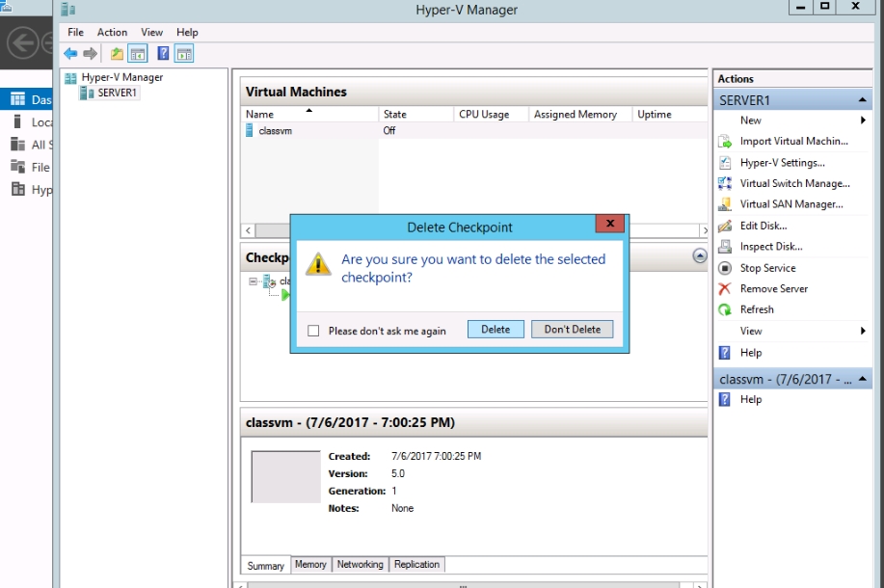This screenshot has height=588, width=884.
Task: Click the red Remove Server X icon
Action: tap(724, 288)
